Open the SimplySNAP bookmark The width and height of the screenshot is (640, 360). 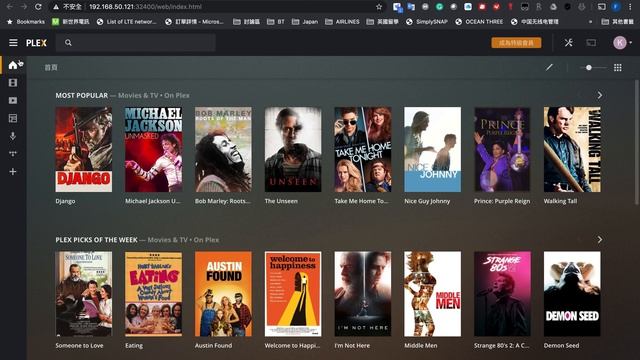click(427, 22)
